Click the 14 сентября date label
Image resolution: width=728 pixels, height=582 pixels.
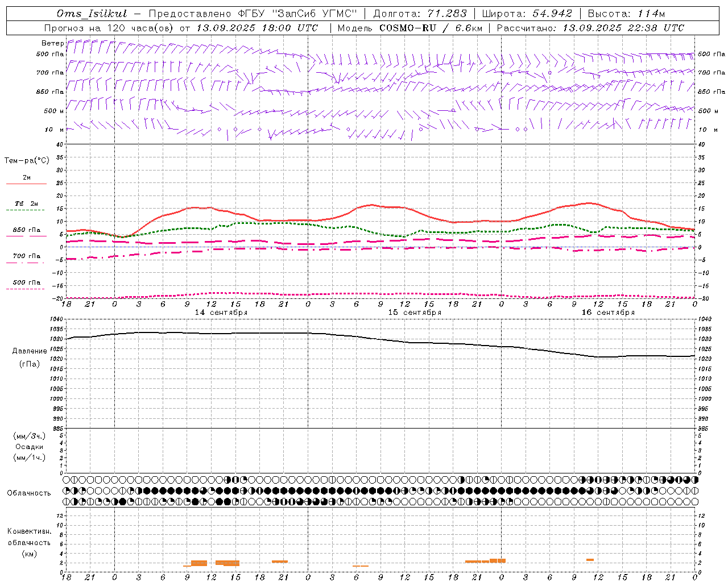[x=221, y=312]
